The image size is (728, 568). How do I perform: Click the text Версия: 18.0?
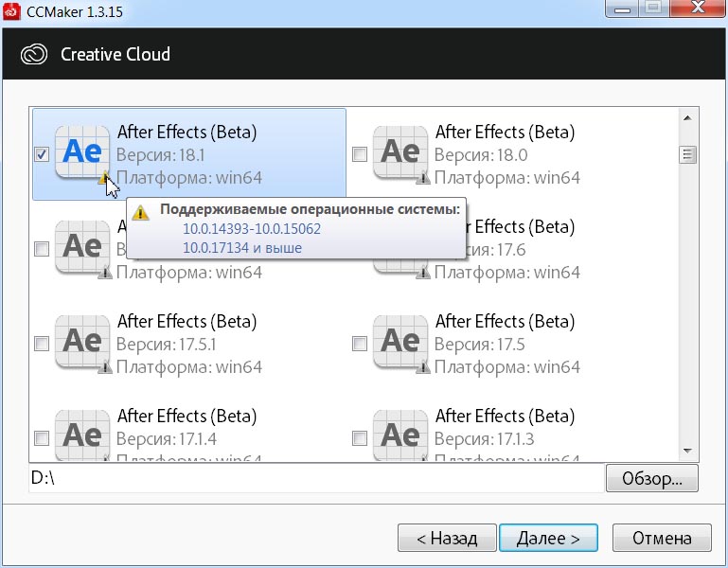[x=481, y=155]
